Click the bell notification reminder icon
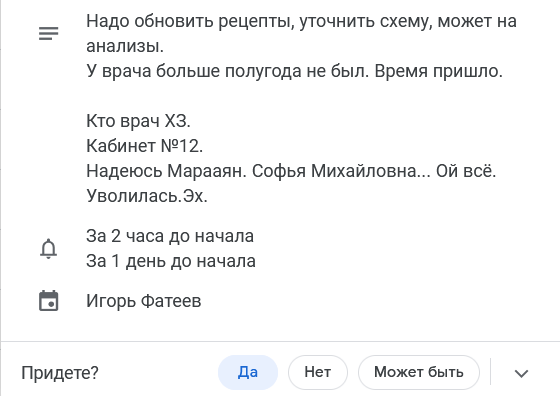This screenshot has width=560, height=396. (x=48, y=249)
